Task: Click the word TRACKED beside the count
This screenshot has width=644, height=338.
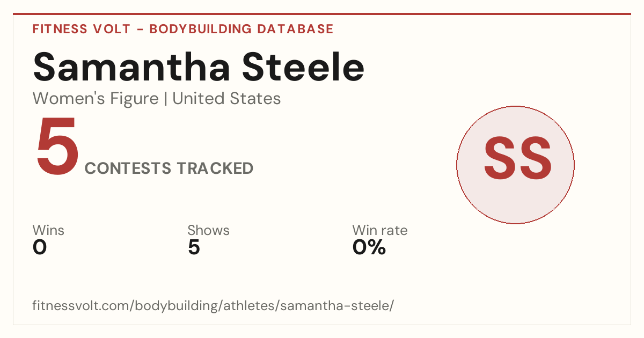Action: (215, 168)
